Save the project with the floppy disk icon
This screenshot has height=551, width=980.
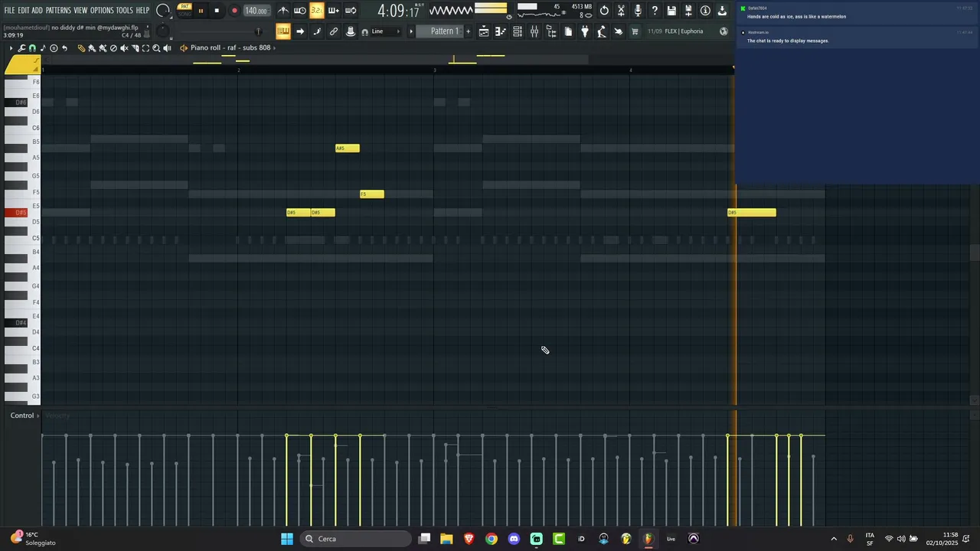click(x=671, y=11)
